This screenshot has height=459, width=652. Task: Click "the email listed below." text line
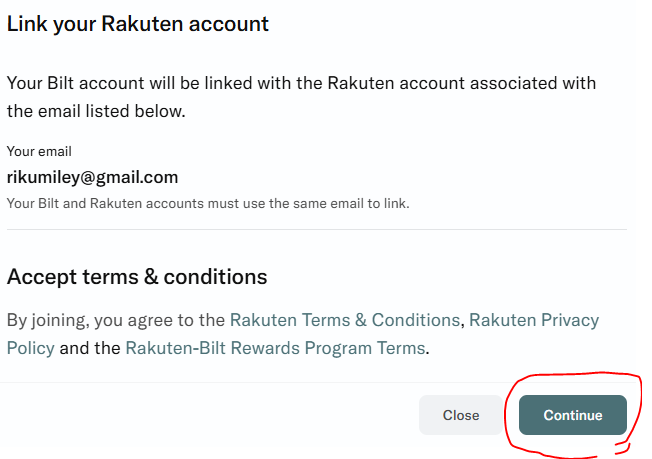96,110
